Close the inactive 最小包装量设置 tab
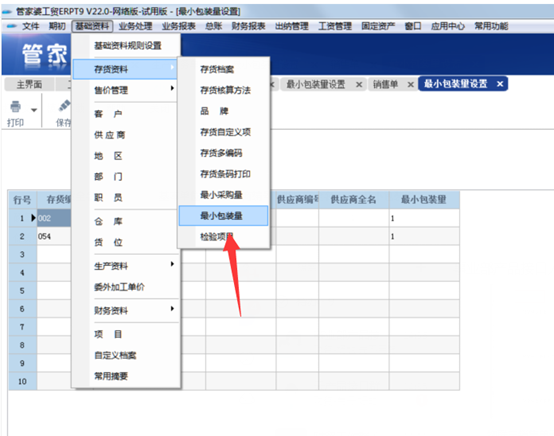This screenshot has width=554, height=436. click(x=359, y=85)
